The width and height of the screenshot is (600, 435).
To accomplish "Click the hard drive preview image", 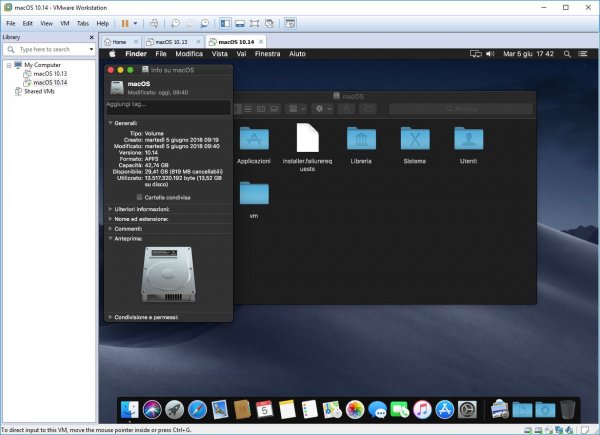I will tap(168, 274).
